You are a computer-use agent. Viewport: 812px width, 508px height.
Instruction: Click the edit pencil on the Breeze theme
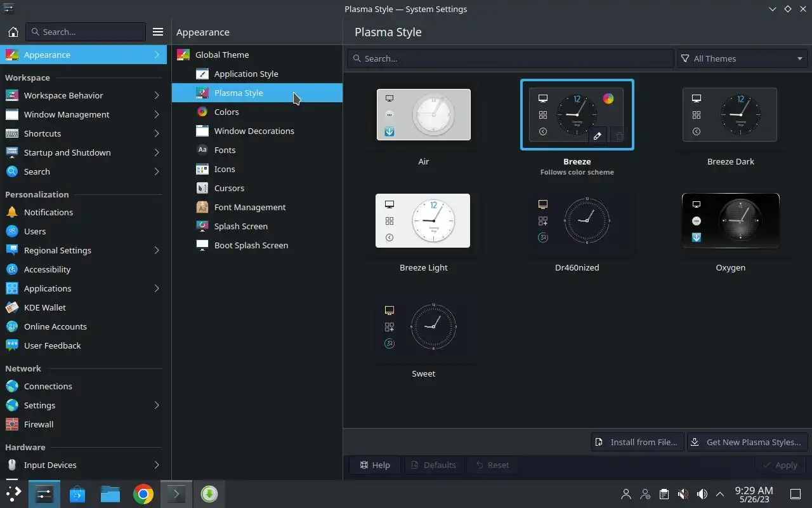click(597, 136)
